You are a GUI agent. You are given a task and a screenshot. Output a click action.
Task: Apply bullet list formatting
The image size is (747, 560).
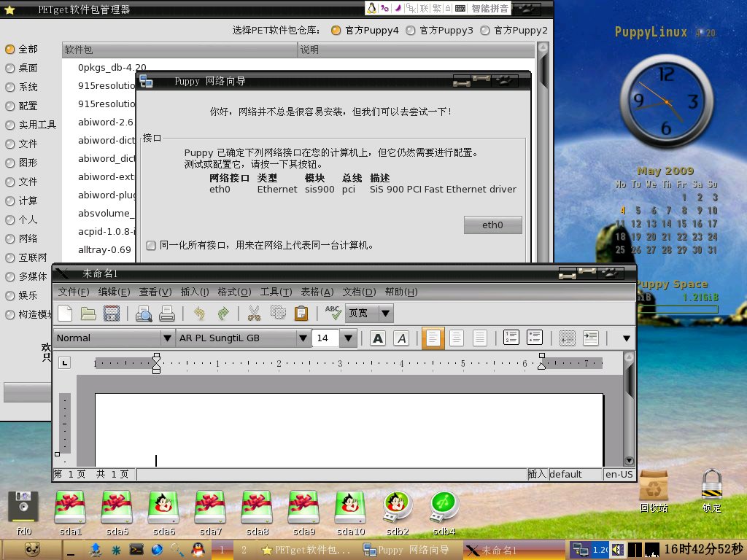[535, 338]
